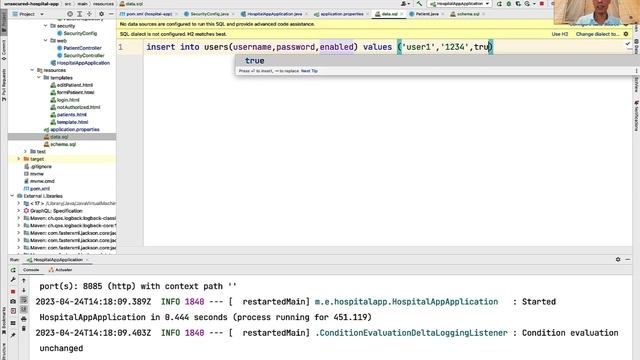Collapse External Libraries node
640x360 pixels.
[12, 196]
